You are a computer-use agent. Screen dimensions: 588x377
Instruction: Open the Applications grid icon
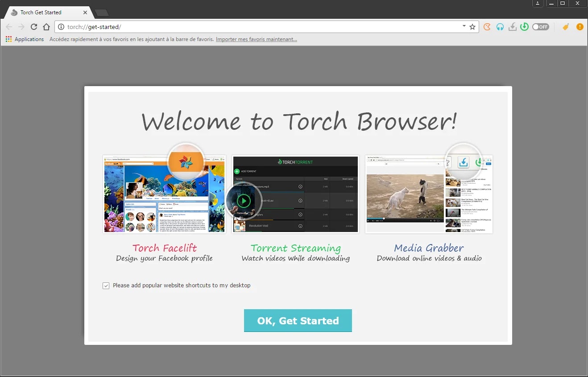click(8, 39)
